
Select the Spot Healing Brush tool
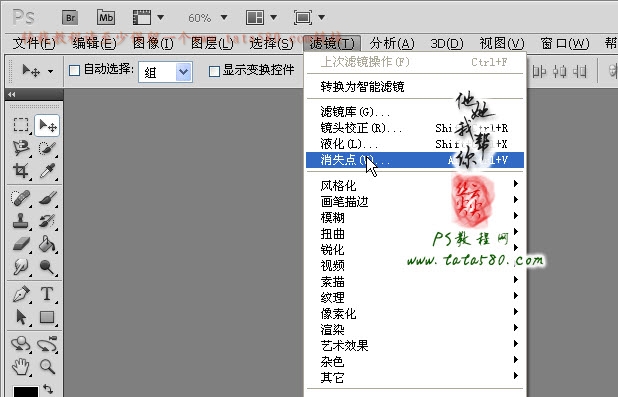point(21,198)
